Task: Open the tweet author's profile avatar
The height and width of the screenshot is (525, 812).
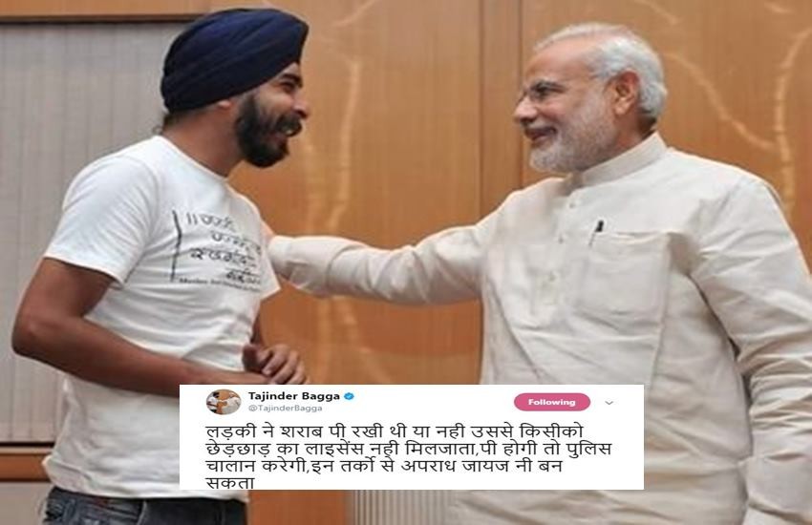Action: pyautogui.click(x=224, y=402)
